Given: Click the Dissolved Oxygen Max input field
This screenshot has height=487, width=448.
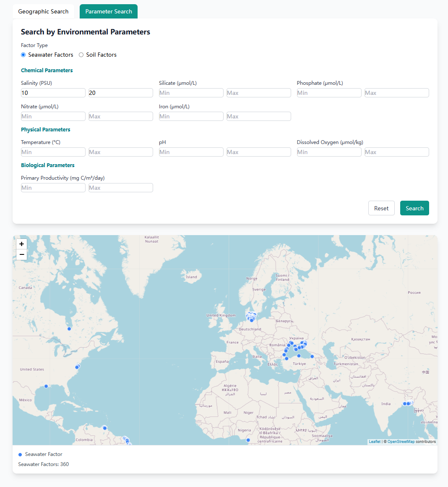Looking at the screenshot, I should (397, 152).
